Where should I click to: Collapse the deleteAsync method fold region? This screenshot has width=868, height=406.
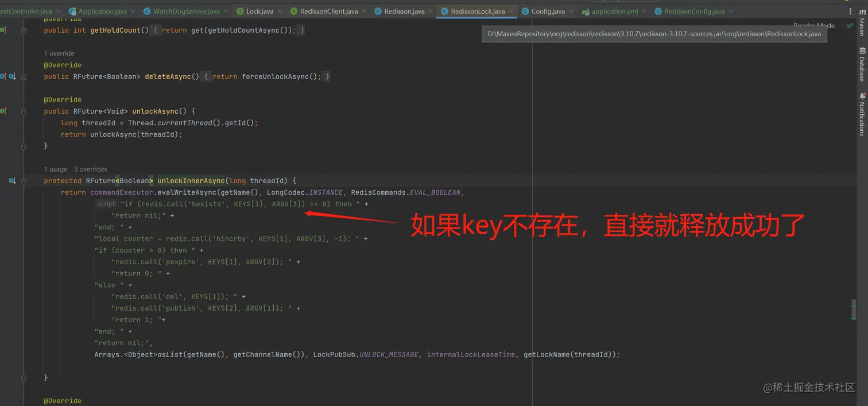[24, 76]
